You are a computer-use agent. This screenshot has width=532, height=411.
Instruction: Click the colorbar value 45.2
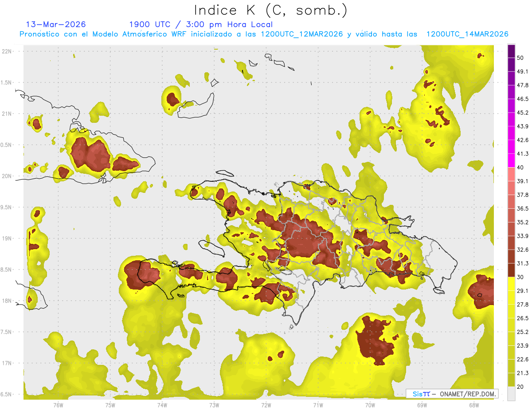[522, 113]
